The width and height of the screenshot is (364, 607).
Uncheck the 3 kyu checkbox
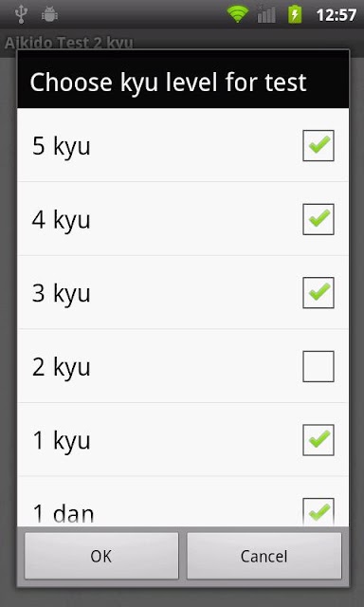(318, 293)
